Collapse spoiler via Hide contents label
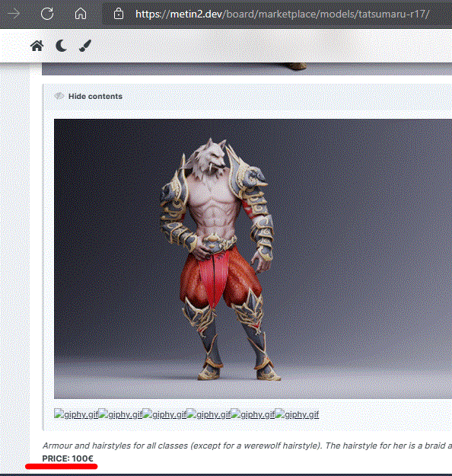The height and width of the screenshot is (476, 452). 95,96
